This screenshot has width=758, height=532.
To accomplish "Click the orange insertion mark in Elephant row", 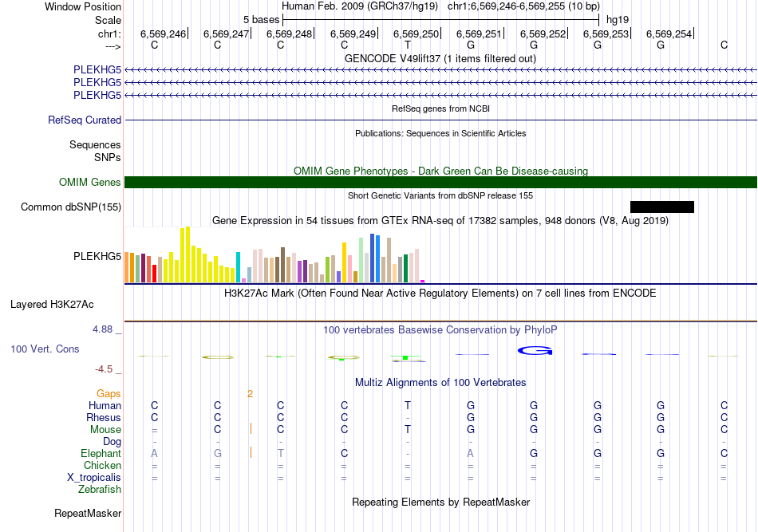I will pyautogui.click(x=251, y=452).
